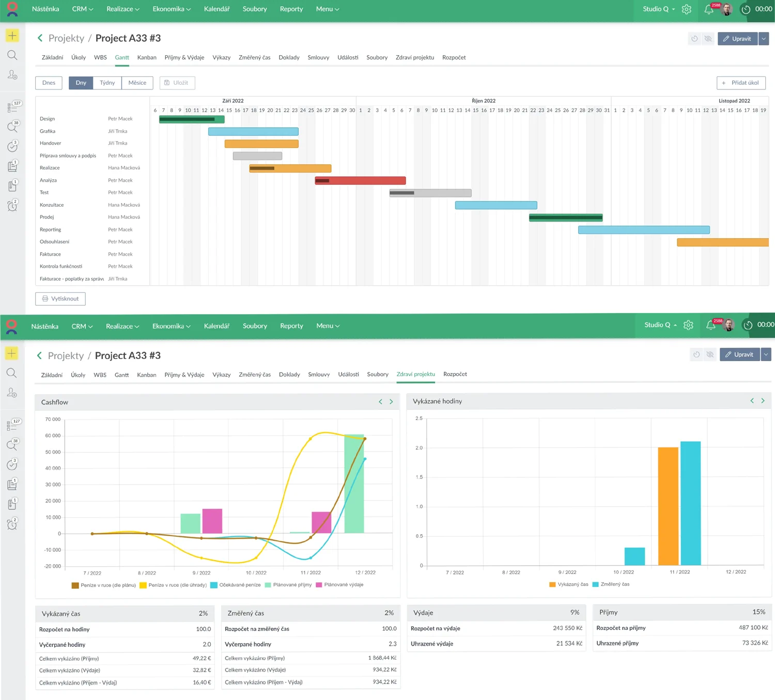This screenshot has height=700, width=775.
Task: Toggle Plánované výdaje pink legend swatch
Action: click(x=319, y=585)
